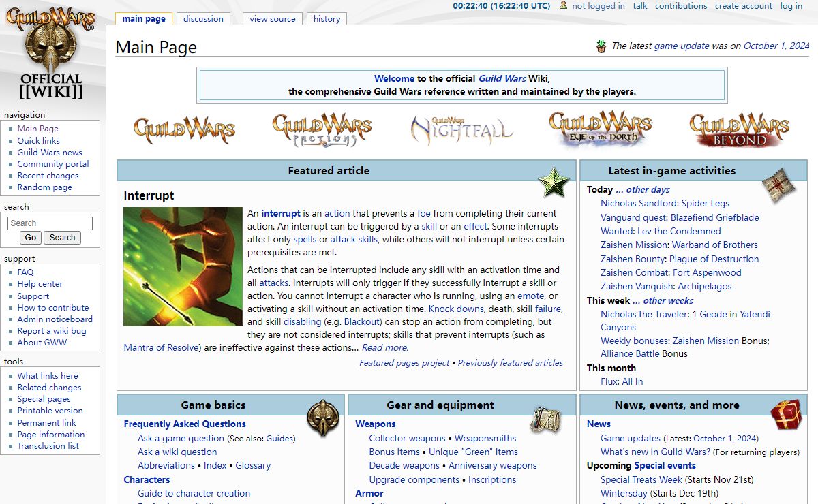Click the game update icon near latest update
Image resolution: width=818 pixels, height=504 pixels.
click(601, 46)
